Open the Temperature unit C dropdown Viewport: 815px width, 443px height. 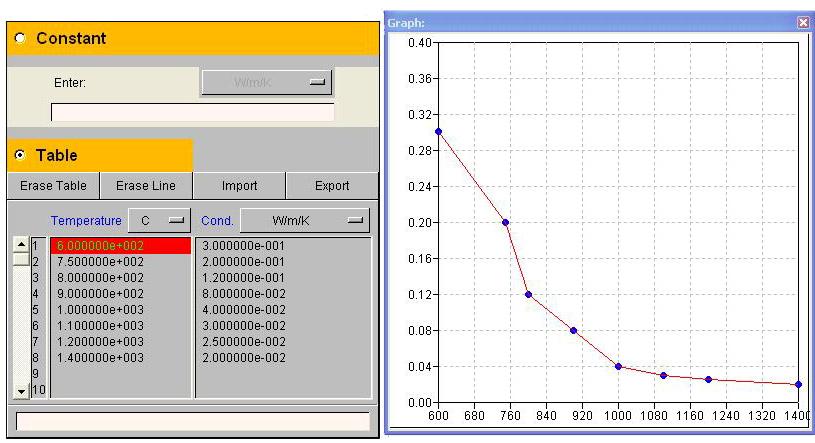(x=160, y=220)
